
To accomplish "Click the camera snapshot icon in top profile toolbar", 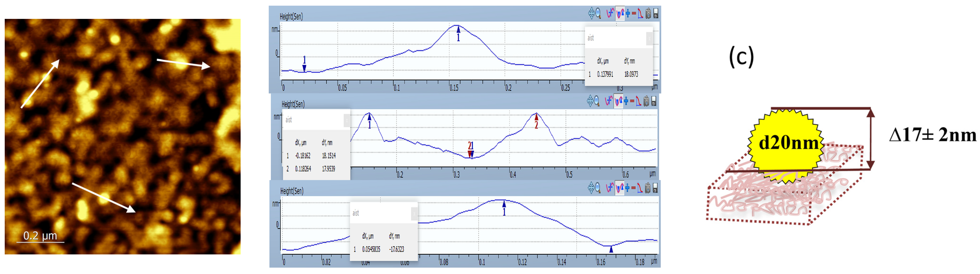I will tap(648, 13).
